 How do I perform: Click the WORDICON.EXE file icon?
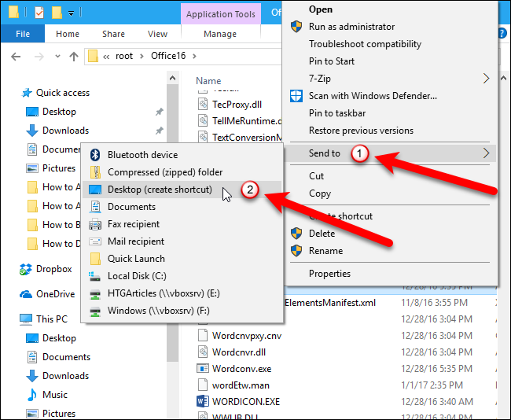point(202,403)
